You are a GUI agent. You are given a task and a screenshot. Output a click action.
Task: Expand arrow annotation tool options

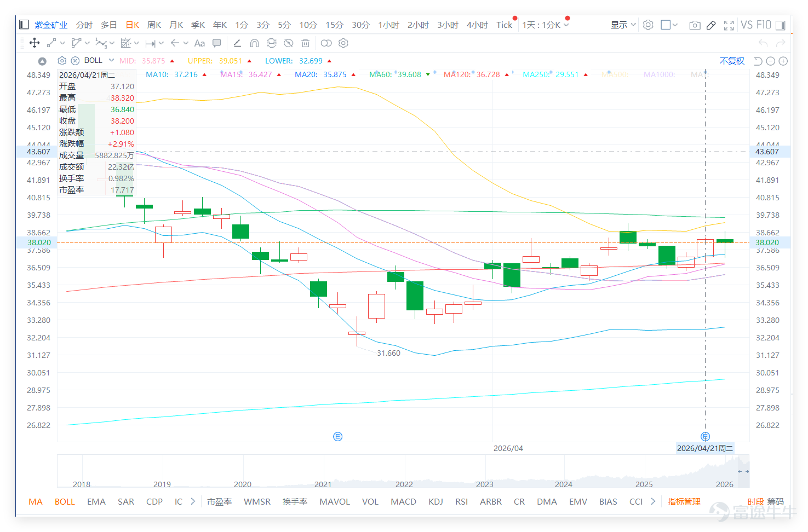click(186, 43)
